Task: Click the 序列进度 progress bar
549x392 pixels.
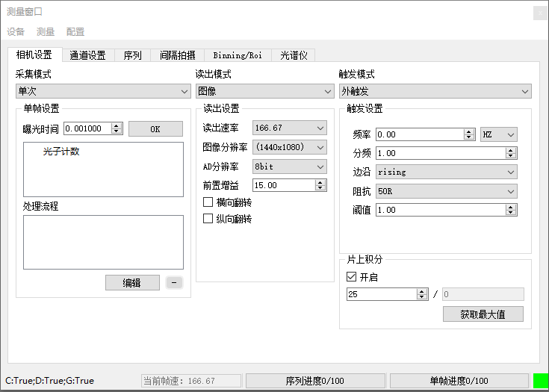Action: (x=315, y=381)
